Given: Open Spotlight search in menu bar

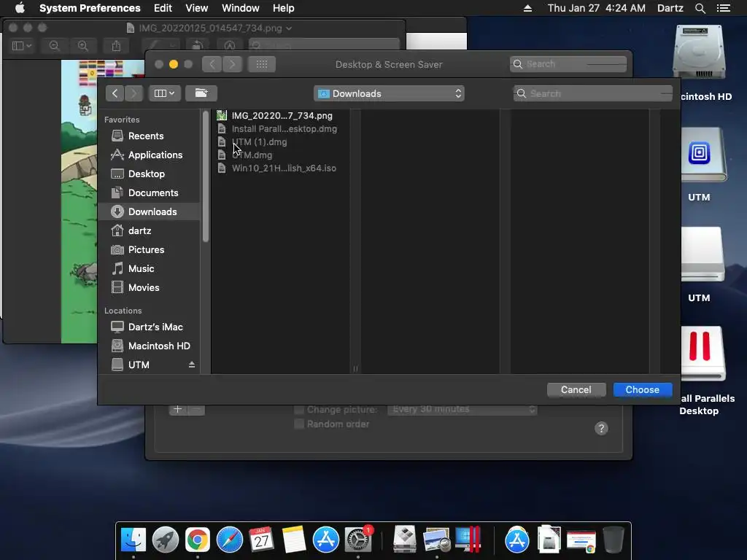Looking at the screenshot, I should point(700,8).
